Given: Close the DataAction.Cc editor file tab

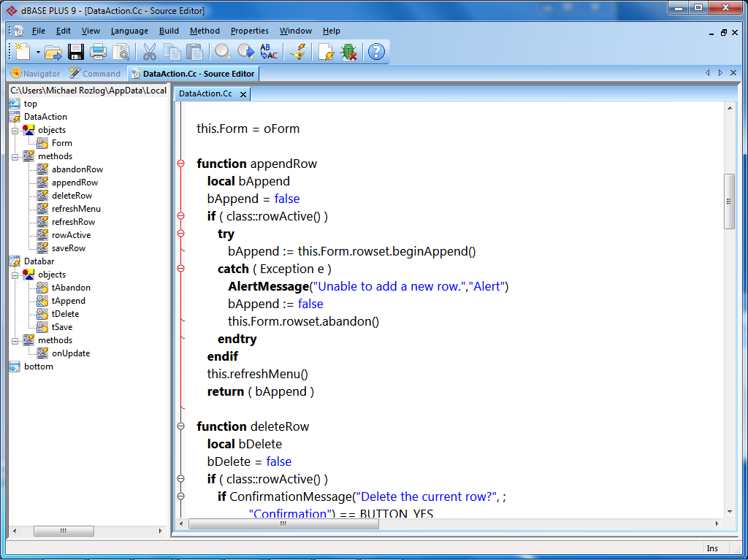Looking at the screenshot, I should pyautogui.click(x=243, y=94).
